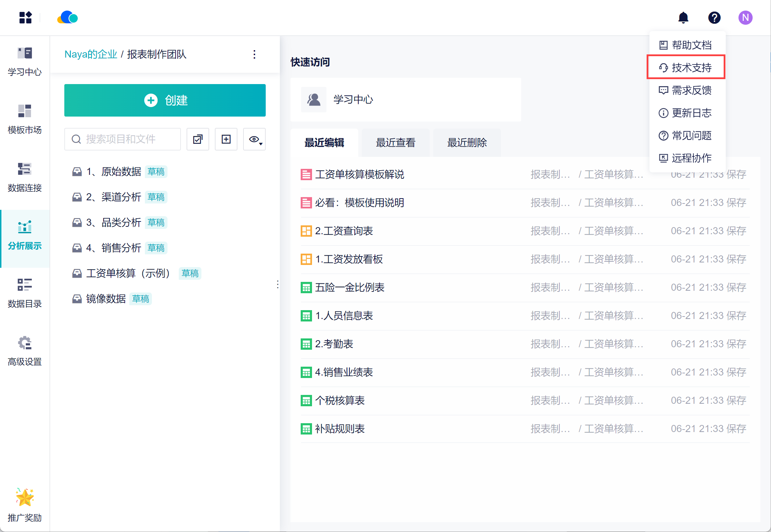Viewport: 771px width, 532px height.
Task: Click the batch select checkbox icon
Action: tap(198, 139)
